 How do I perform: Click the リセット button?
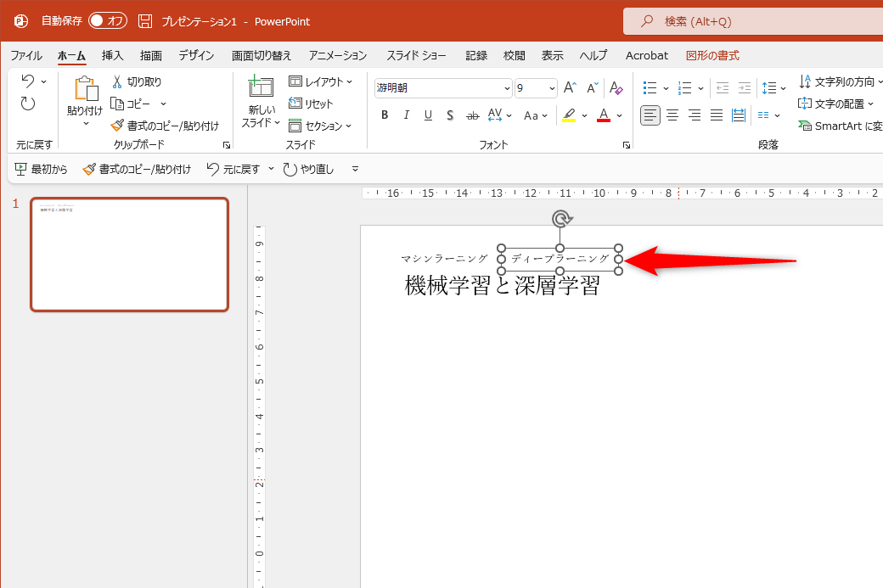pos(311,104)
